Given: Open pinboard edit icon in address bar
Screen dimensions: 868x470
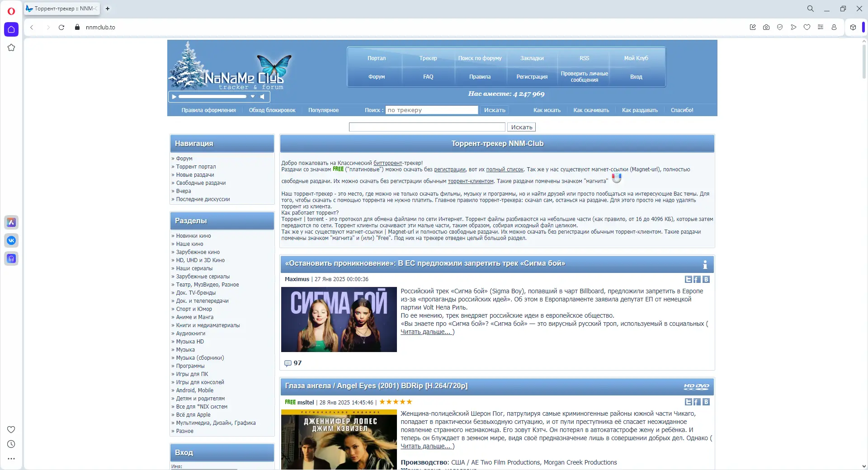Looking at the screenshot, I should point(753,27).
